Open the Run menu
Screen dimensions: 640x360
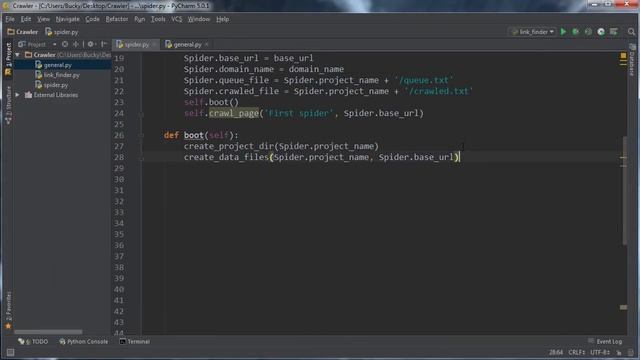click(x=140, y=19)
